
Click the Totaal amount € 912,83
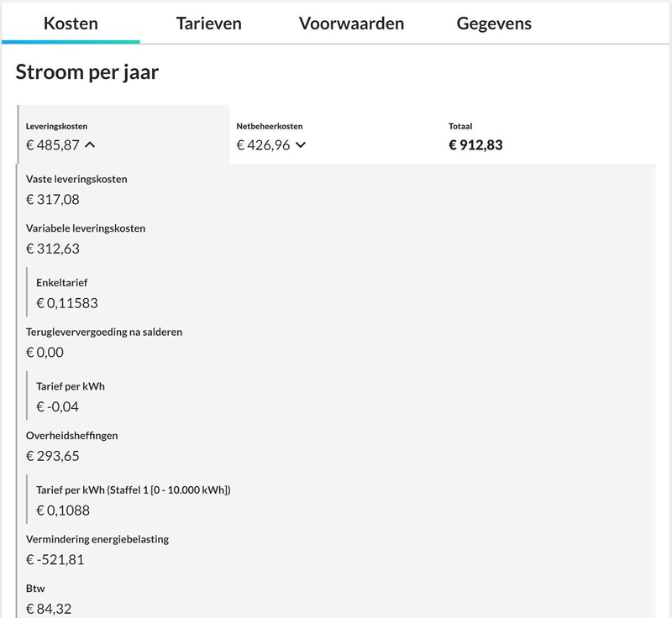(475, 145)
